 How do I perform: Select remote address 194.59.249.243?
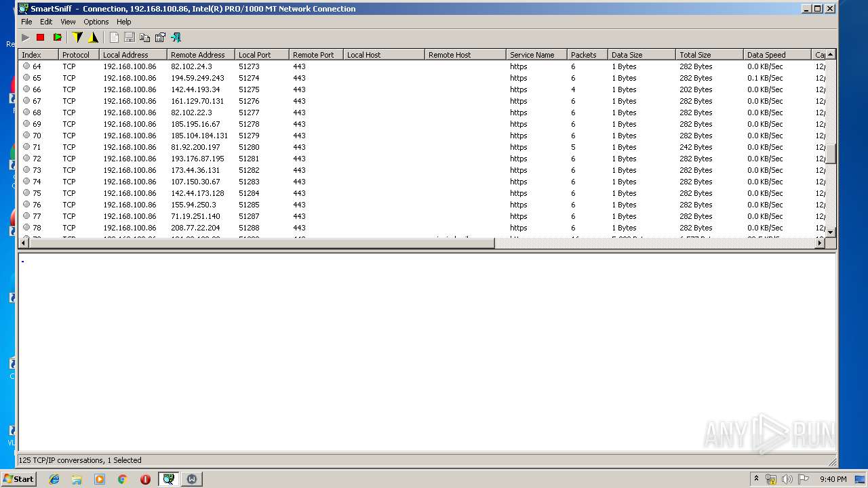[x=197, y=78]
